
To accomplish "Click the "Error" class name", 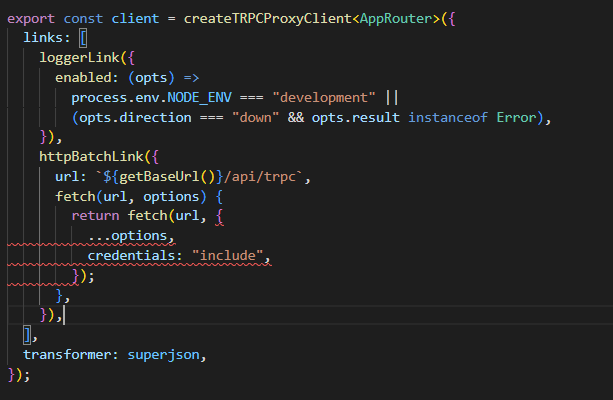I will [x=516, y=117].
